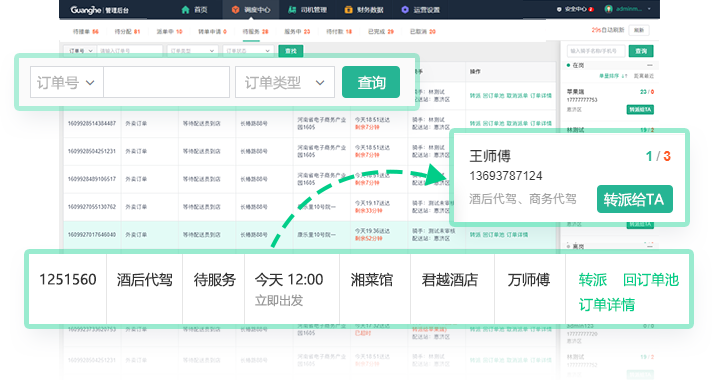Open the 首页 menu label

pos(201,10)
